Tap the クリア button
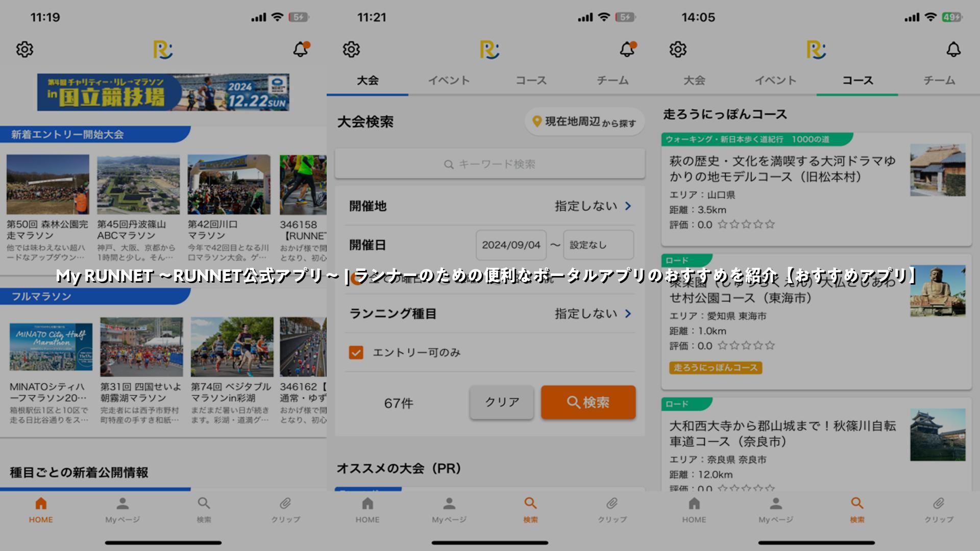 pyautogui.click(x=502, y=402)
